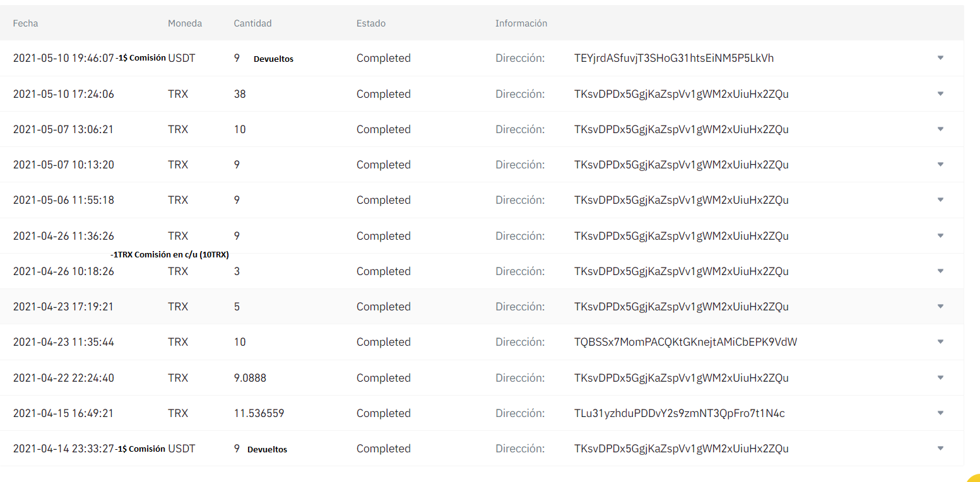Expand details for 2021-05-10 17:24:06 TRX row

940,94
